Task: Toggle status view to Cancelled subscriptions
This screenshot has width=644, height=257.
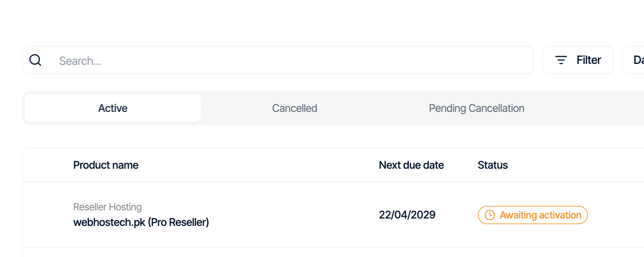Action: pyautogui.click(x=294, y=108)
